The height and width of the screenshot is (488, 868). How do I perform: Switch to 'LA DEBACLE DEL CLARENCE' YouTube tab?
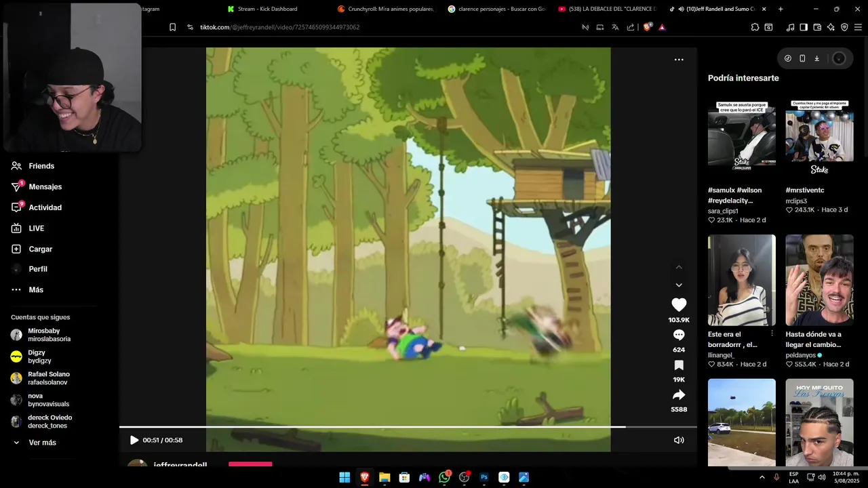click(x=607, y=9)
